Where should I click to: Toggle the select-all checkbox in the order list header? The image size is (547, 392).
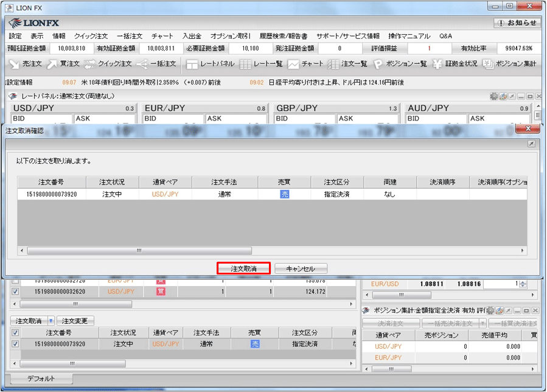click(15, 333)
